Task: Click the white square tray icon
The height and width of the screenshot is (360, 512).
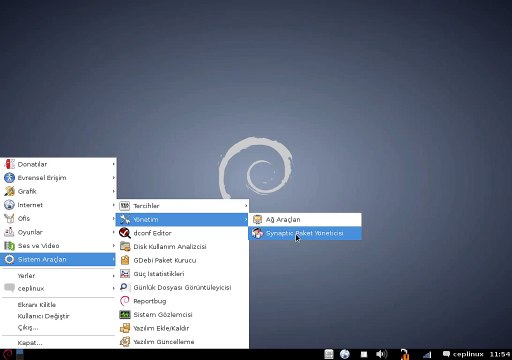Action: click(x=364, y=355)
